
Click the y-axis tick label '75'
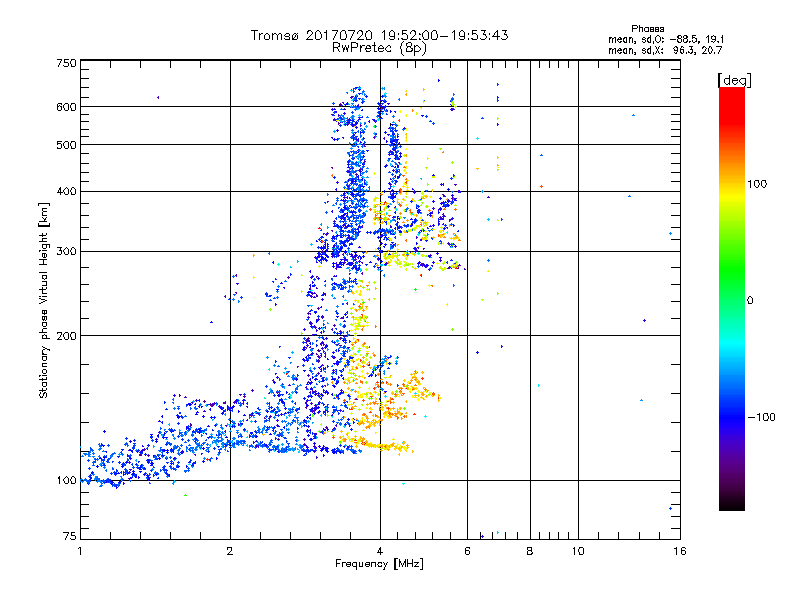pyautogui.click(x=70, y=536)
